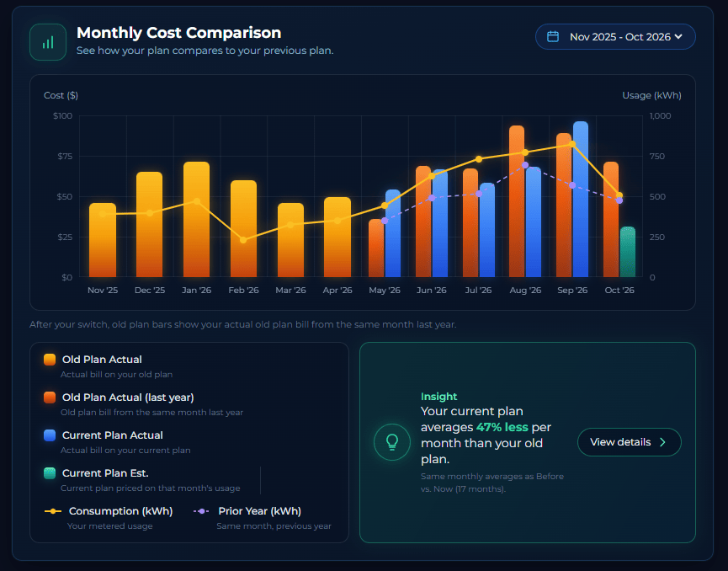The width and height of the screenshot is (728, 571).
Task: Click the arrow chevron in View details
Action: 663,442
